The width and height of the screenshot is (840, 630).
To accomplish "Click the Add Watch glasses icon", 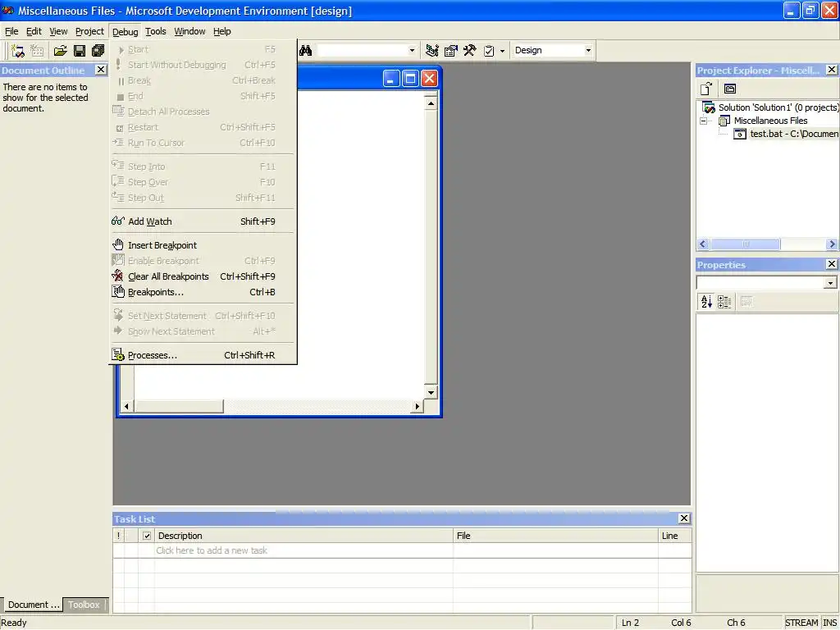I will (118, 221).
